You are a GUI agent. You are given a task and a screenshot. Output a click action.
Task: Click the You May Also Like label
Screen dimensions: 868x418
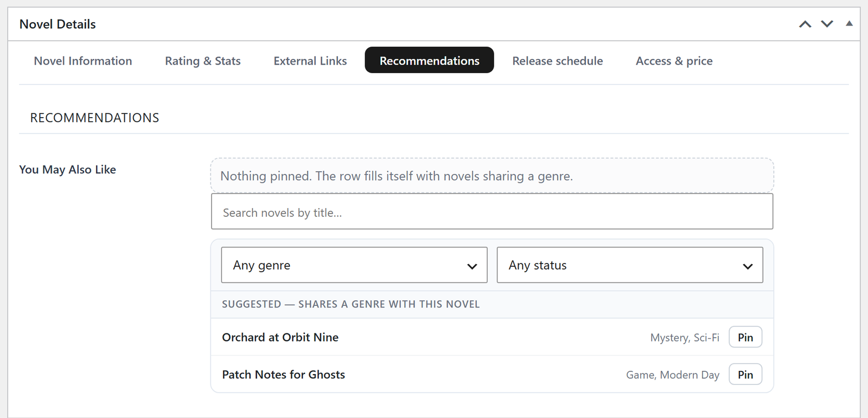click(68, 170)
